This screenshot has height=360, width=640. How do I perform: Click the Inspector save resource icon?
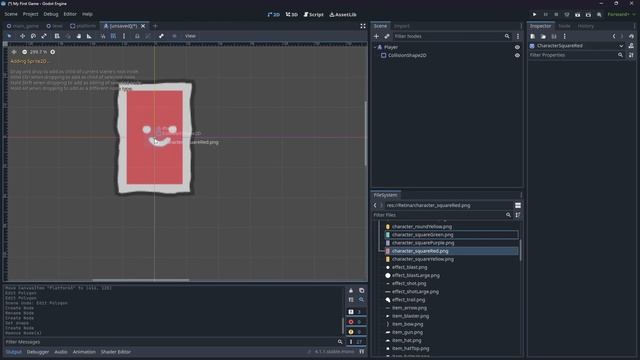point(554,36)
